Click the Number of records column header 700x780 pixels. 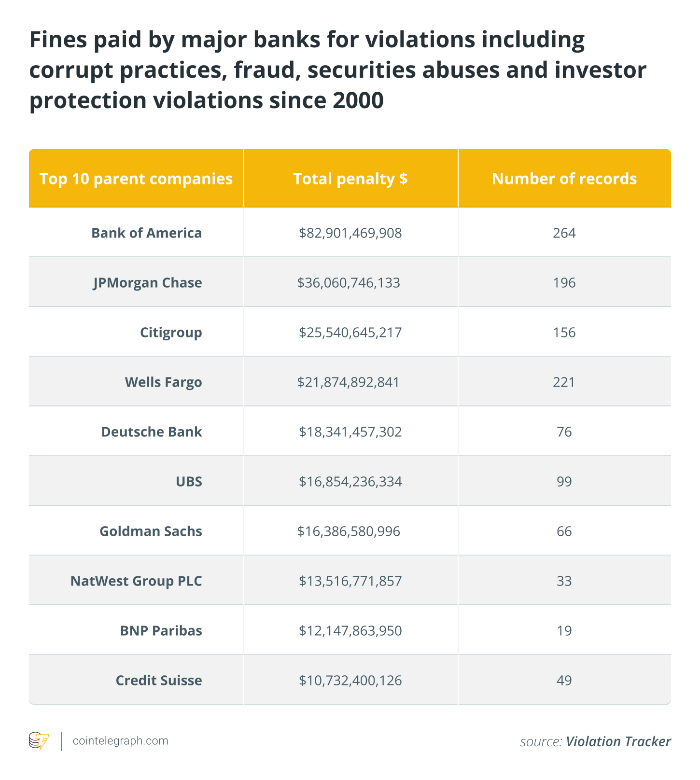point(564,179)
